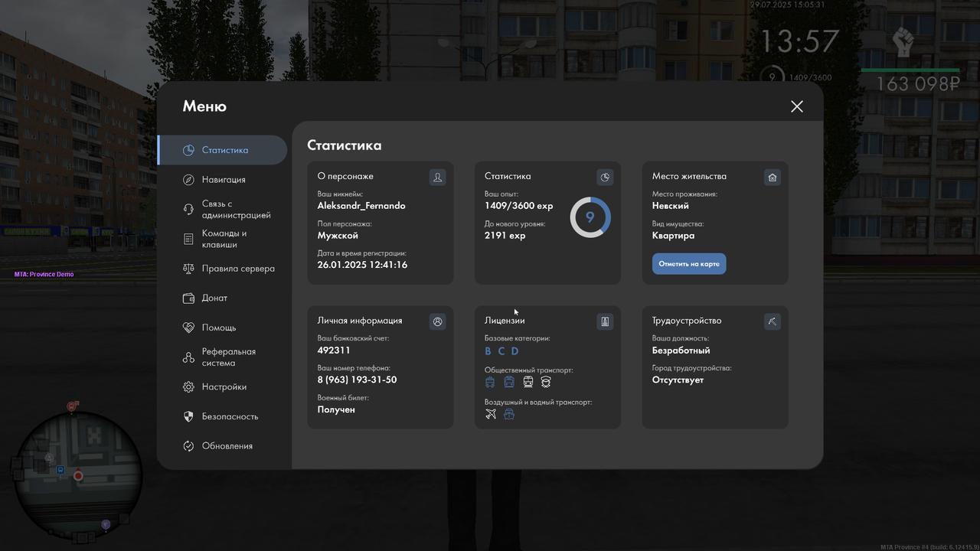Click the gender value Мужской

[338, 236]
